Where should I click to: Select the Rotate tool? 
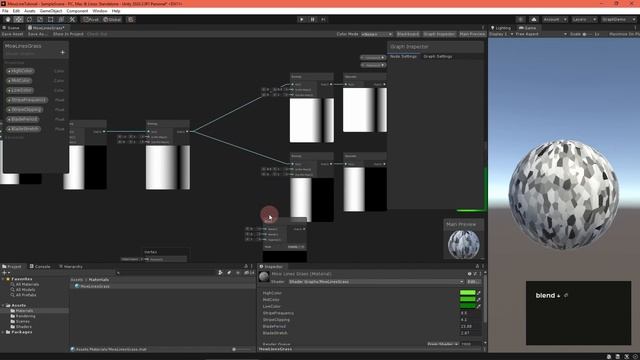coord(29,19)
